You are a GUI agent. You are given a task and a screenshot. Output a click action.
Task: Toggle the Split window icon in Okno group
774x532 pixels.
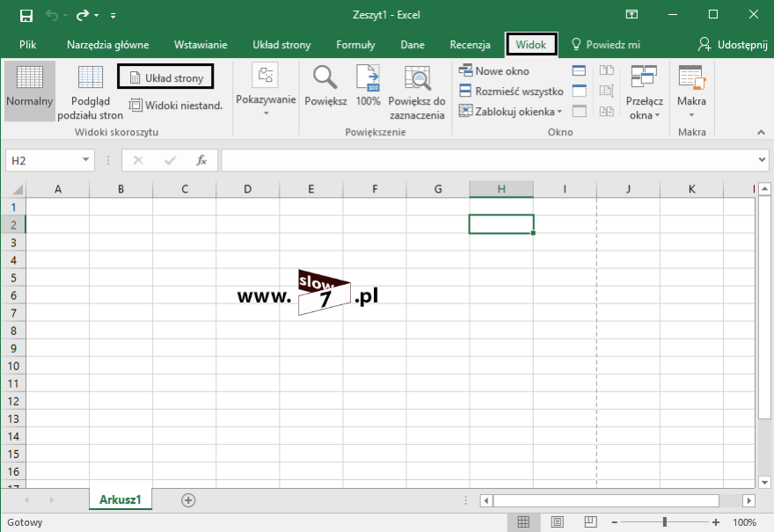click(x=579, y=70)
